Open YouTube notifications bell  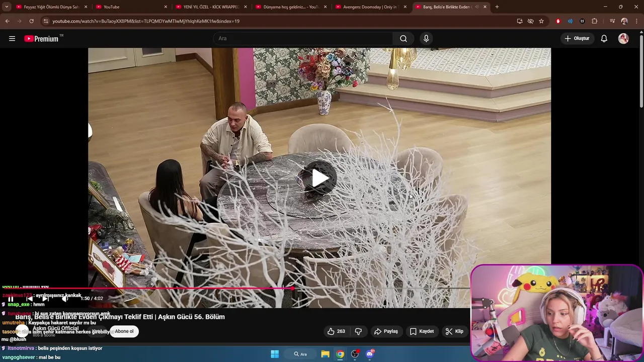coord(604,39)
